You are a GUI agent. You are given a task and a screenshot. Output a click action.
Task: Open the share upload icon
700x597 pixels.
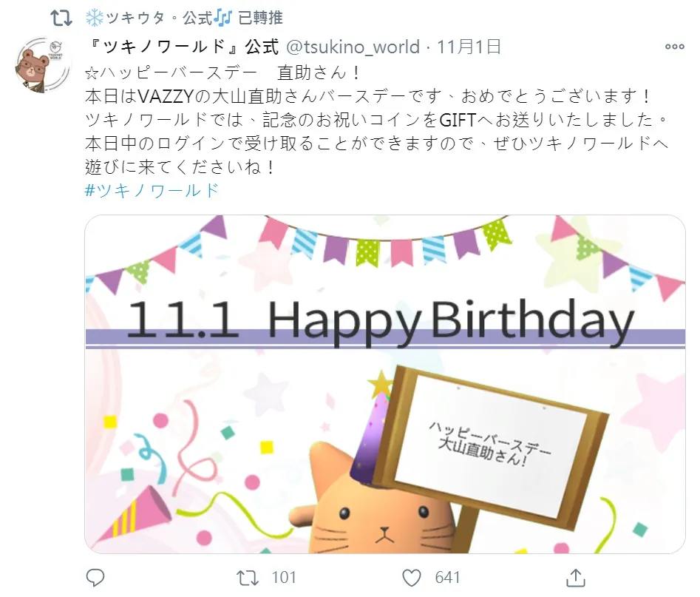[x=575, y=577]
